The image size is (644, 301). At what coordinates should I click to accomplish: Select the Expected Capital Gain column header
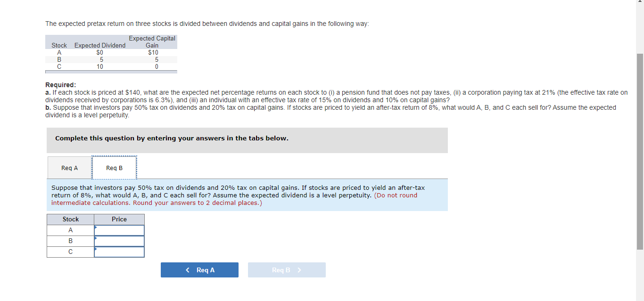(x=152, y=41)
